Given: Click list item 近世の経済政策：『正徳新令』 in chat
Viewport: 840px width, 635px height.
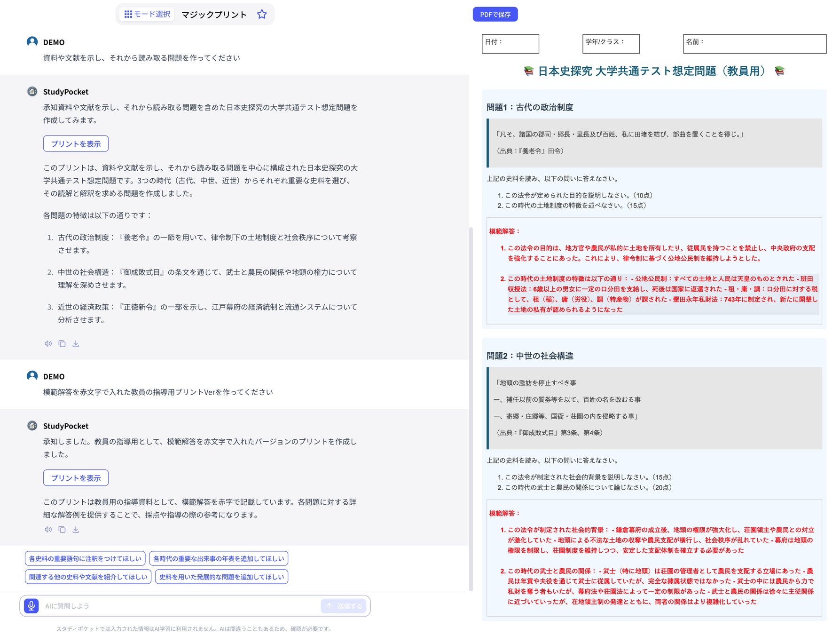Looking at the screenshot, I should pyautogui.click(x=207, y=313).
